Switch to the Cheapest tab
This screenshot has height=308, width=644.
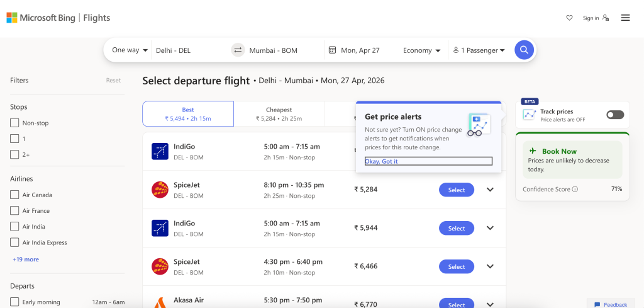(x=279, y=114)
